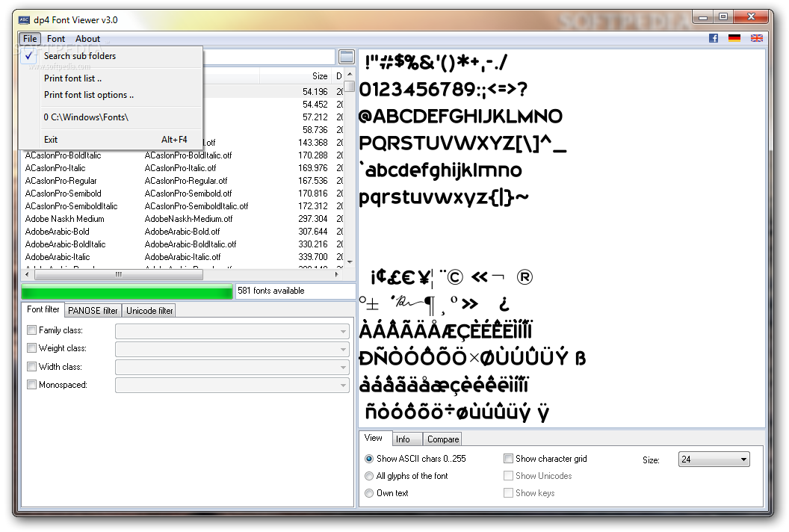
Task: Click the font list scroll down arrow
Action: 350,262
